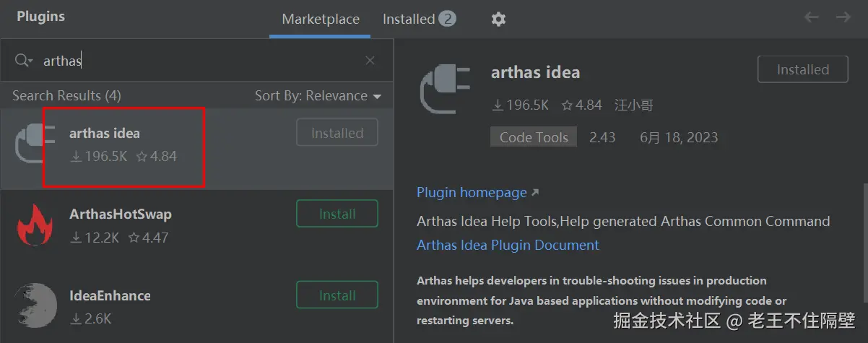Click the large plug icon in details panel

(444, 90)
